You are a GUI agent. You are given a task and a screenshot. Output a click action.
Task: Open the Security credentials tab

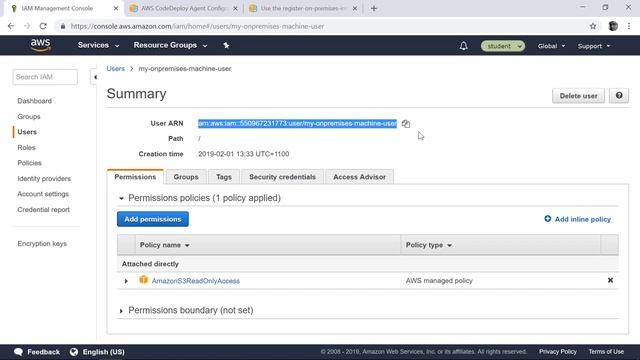coord(282,177)
